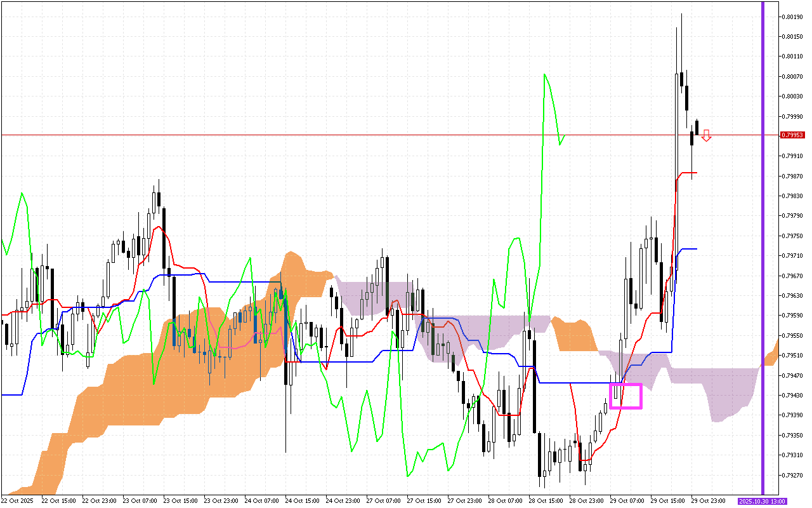Click the 22 Oct 2025 time axis label
812x508 pixels.
click(17, 501)
